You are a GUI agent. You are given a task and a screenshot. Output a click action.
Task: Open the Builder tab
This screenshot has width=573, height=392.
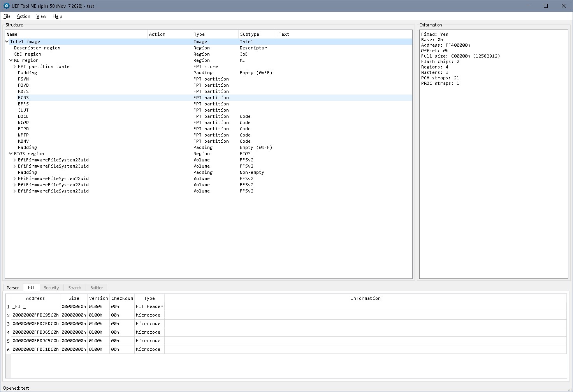pos(97,288)
